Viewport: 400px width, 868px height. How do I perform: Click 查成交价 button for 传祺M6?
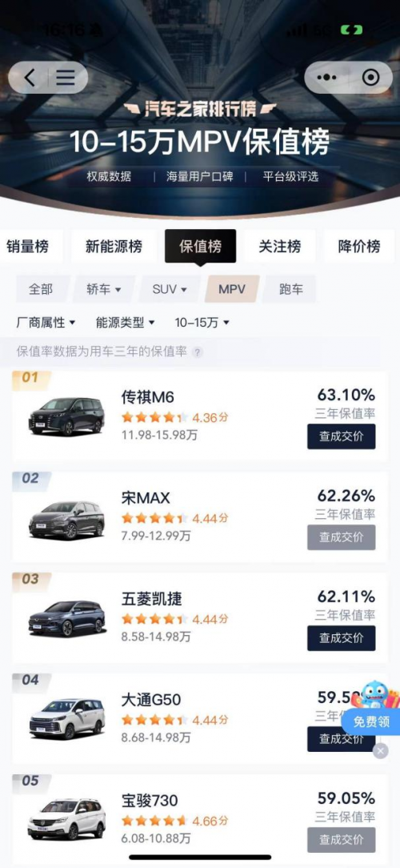pyautogui.click(x=342, y=436)
